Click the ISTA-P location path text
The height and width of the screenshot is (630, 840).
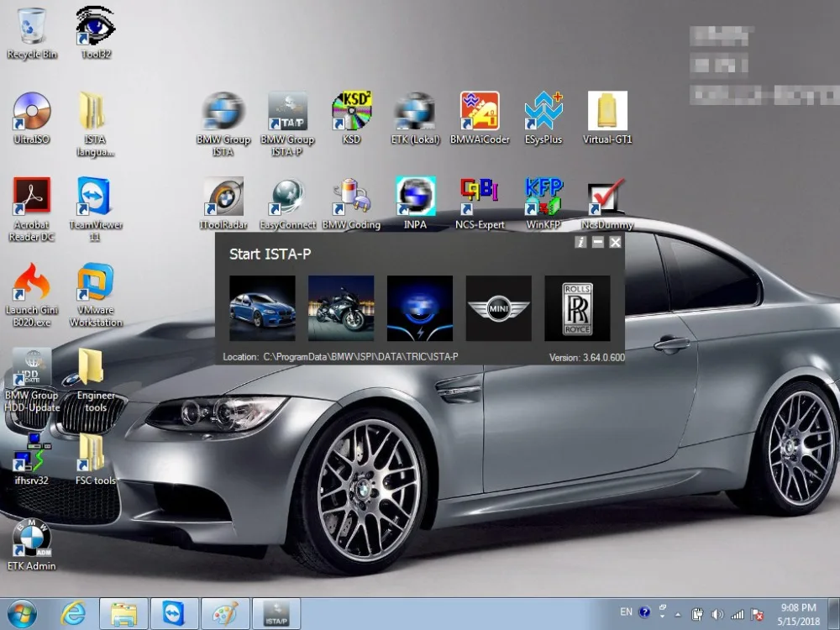tap(360, 357)
